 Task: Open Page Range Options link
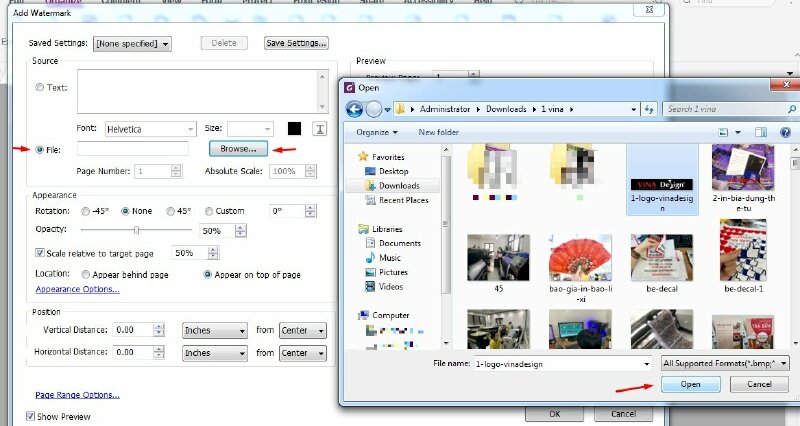coord(78,395)
